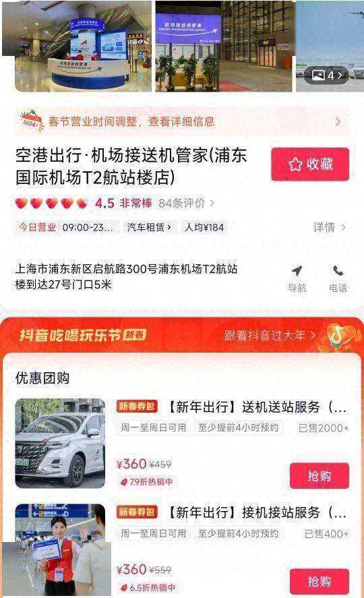Tap the phone call icon

(338, 270)
